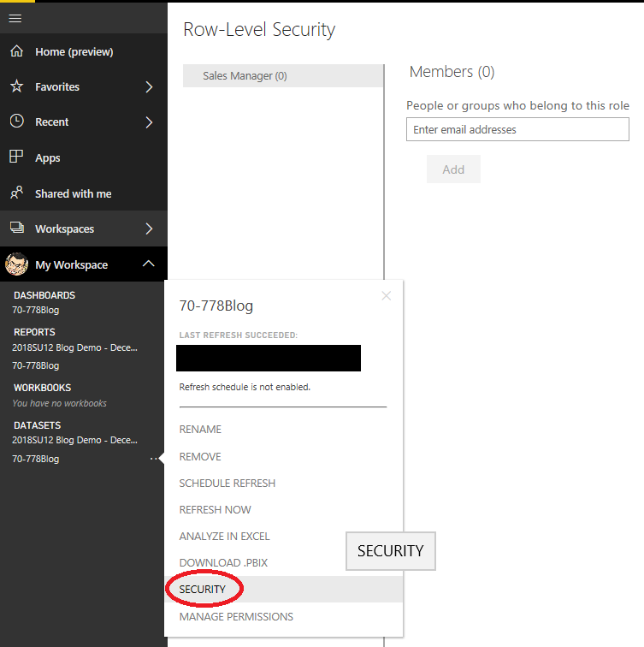Click the Enter email addresses field
This screenshot has width=644, height=647.
(x=517, y=129)
